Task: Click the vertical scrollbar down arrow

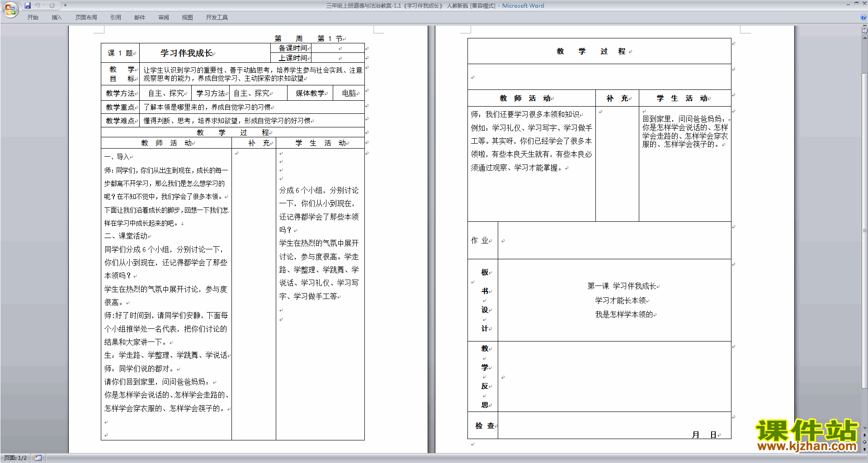Action: (x=865, y=428)
